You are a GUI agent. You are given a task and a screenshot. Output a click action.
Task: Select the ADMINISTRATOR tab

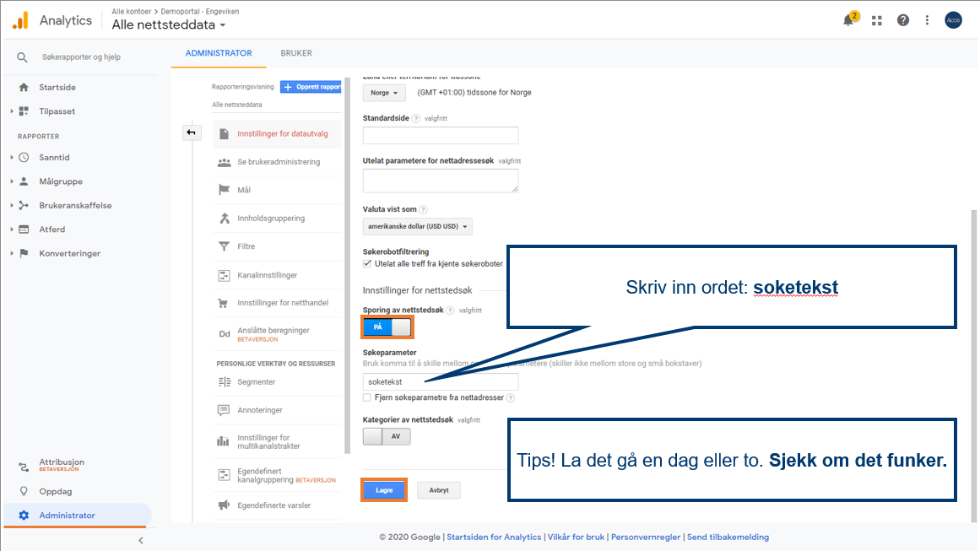219,53
